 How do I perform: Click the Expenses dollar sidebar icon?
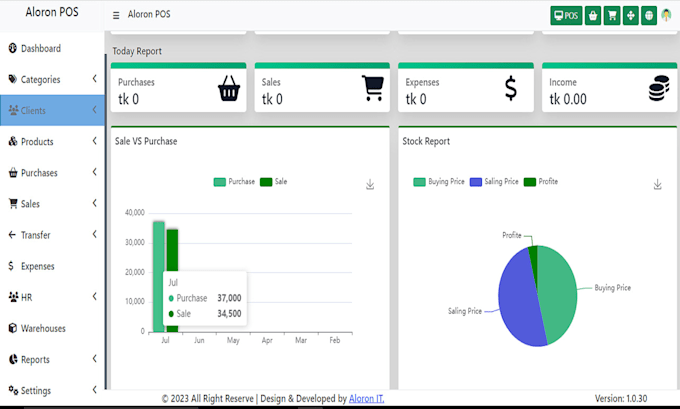pos(11,265)
